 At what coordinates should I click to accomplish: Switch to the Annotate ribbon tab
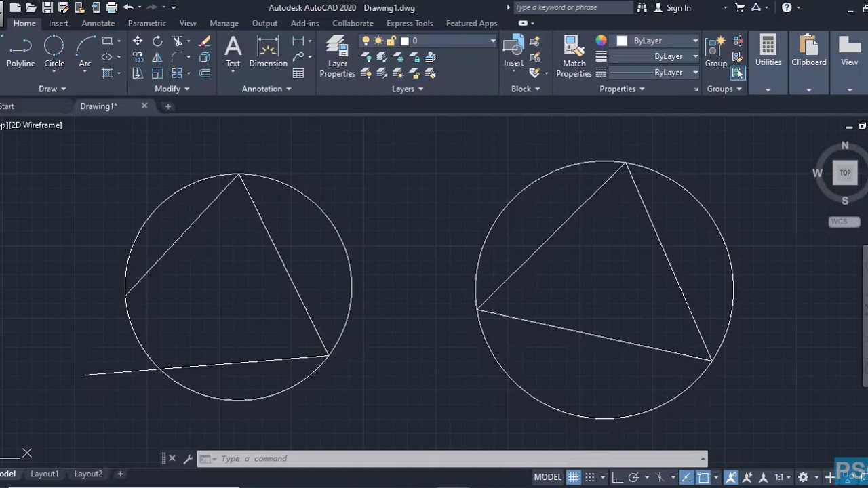tap(98, 23)
